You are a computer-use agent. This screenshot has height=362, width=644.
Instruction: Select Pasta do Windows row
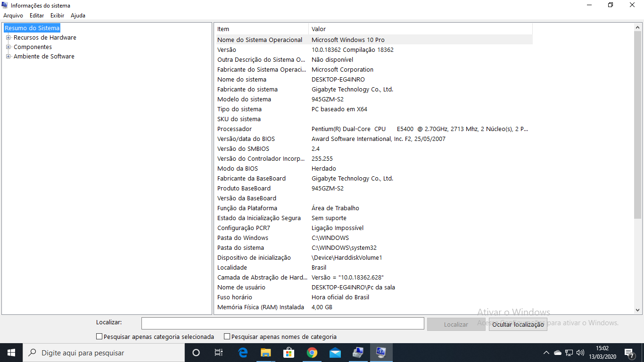374,238
